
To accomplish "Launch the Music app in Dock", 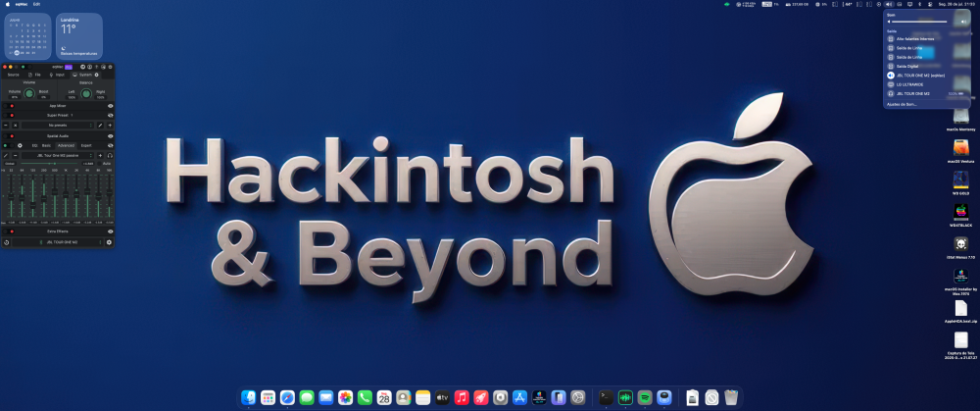I will [462, 397].
